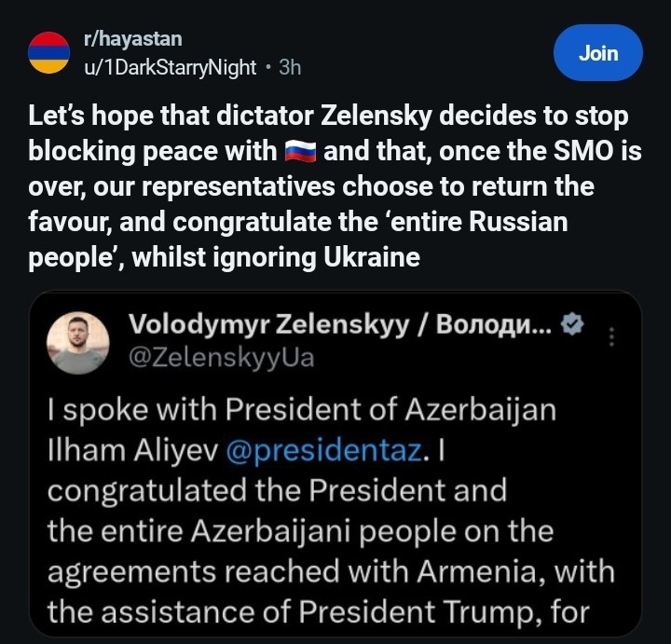Join the r/hayastan community
The height and width of the screenshot is (644, 671).
(597, 52)
